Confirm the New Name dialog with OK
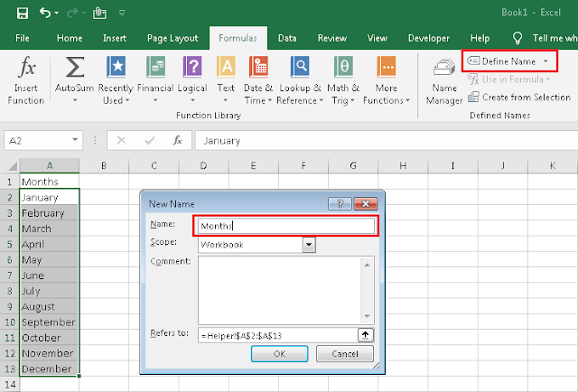 point(279,354)
